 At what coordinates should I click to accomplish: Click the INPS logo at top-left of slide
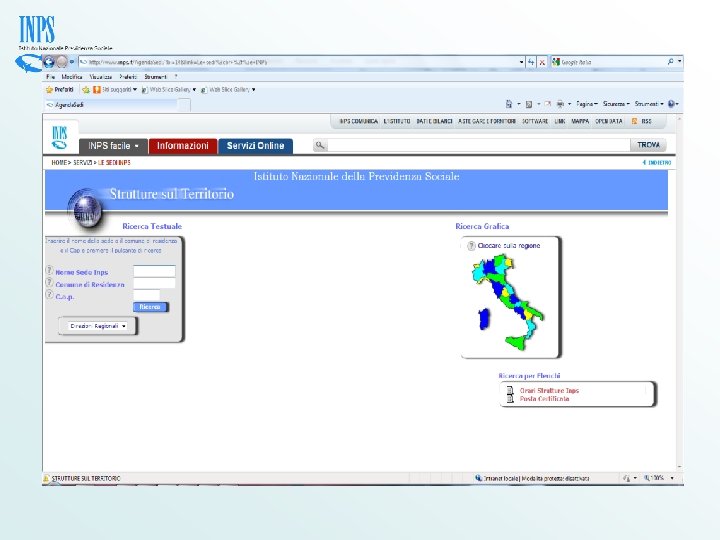(37, 29)
